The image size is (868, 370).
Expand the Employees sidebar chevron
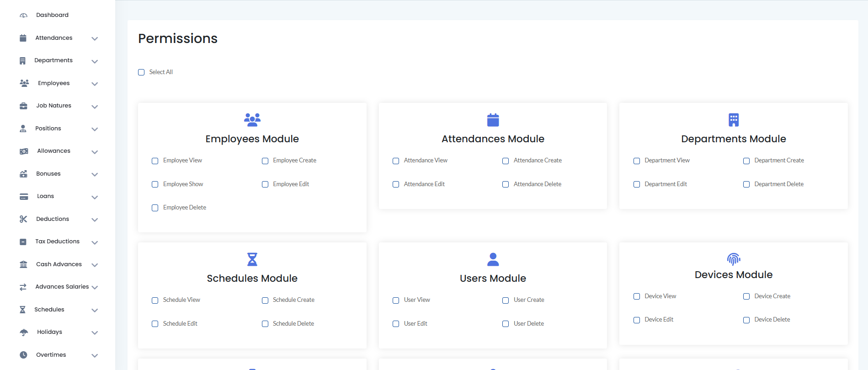95,84
